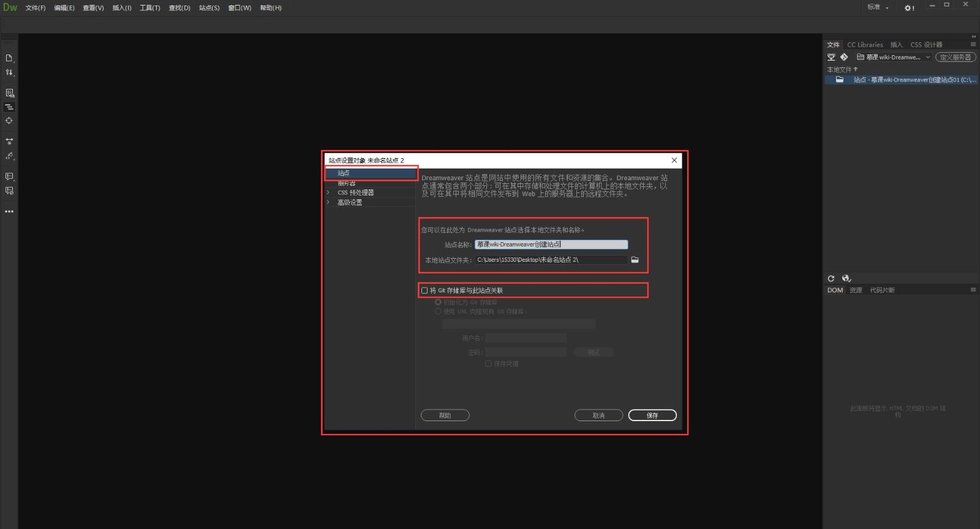
Task: Switch to the 文件 panel tab
Action: (833, 45)
